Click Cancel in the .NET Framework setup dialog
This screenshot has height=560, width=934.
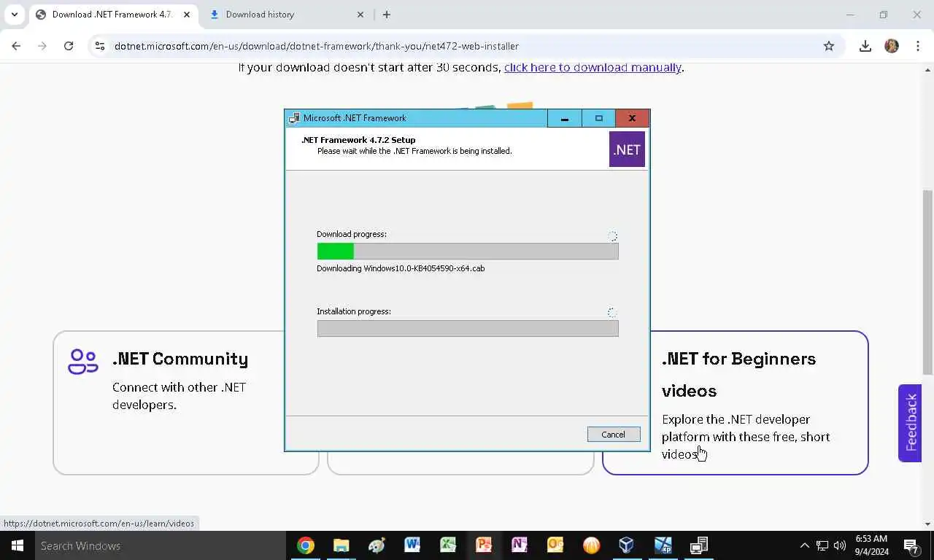614,435
